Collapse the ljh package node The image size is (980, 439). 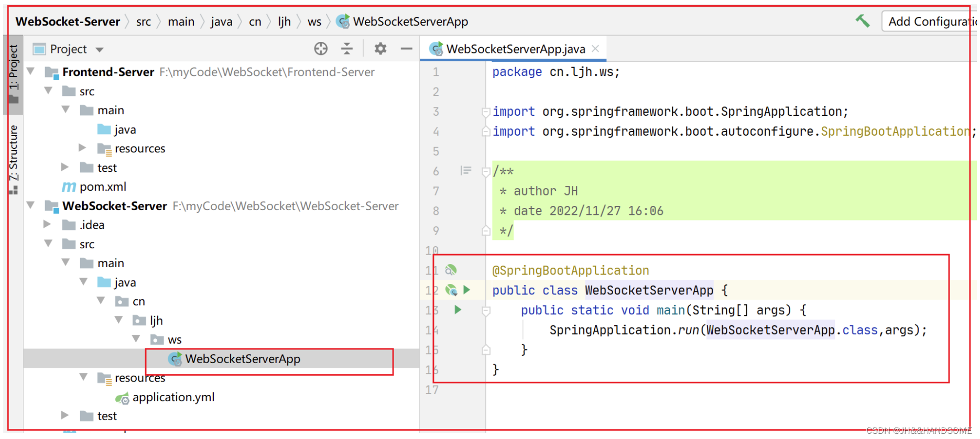pyautogui.click(x=119, y=320)
